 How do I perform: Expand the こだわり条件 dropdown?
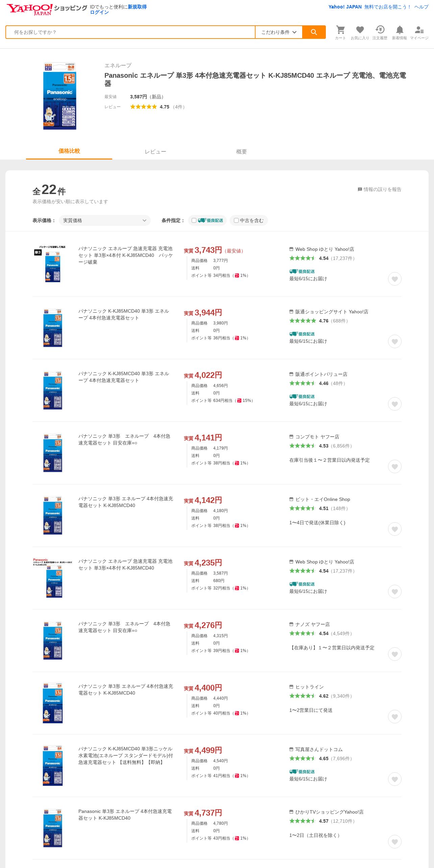click(279, 32)
